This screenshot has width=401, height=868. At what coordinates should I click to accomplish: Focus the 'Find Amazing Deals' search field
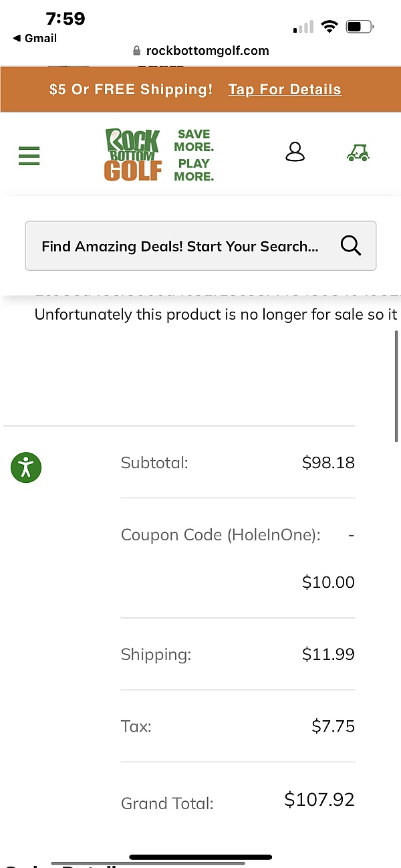(x=180, y=246)
